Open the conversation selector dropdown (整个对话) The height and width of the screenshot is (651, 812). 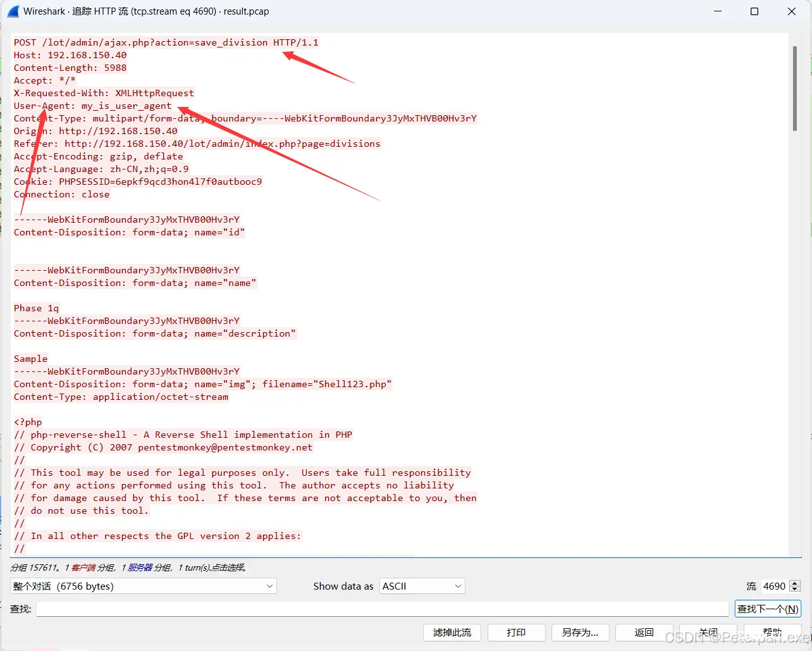click(x=144, y=586)
